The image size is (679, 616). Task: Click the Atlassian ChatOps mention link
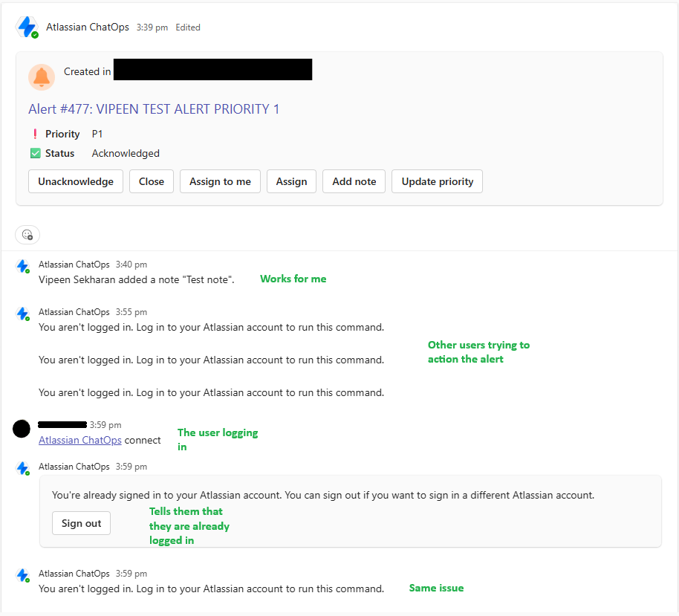[x=79, y=440]
